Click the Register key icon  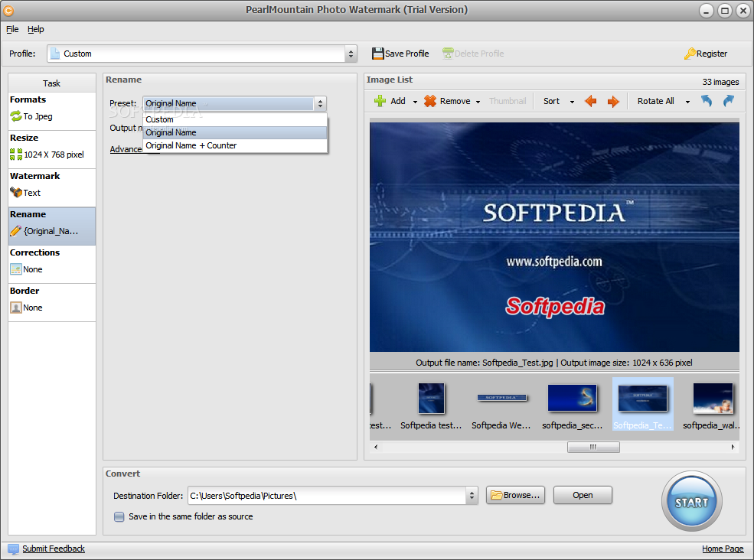coord(690,54)
